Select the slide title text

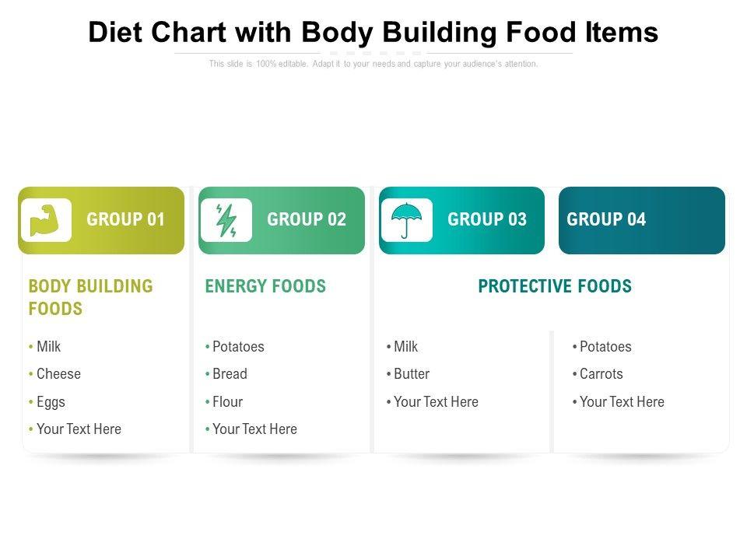click(x=373, y=33)
